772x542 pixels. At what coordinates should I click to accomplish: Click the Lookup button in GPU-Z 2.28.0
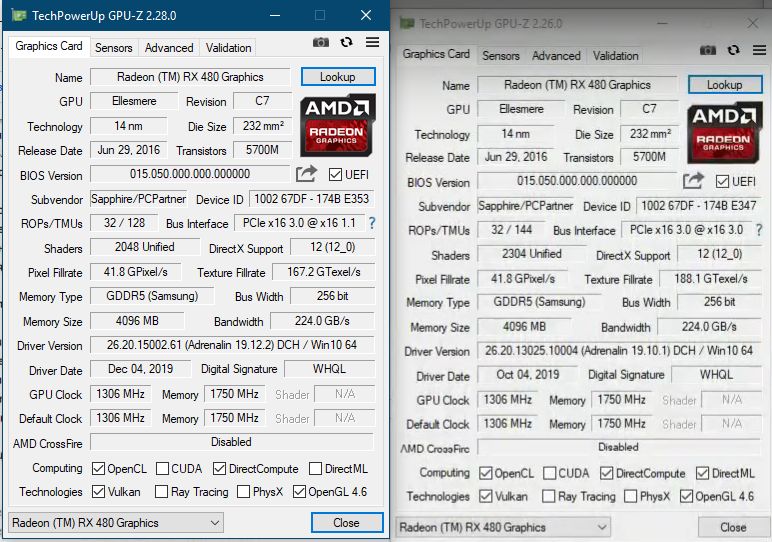click(338, 77)
